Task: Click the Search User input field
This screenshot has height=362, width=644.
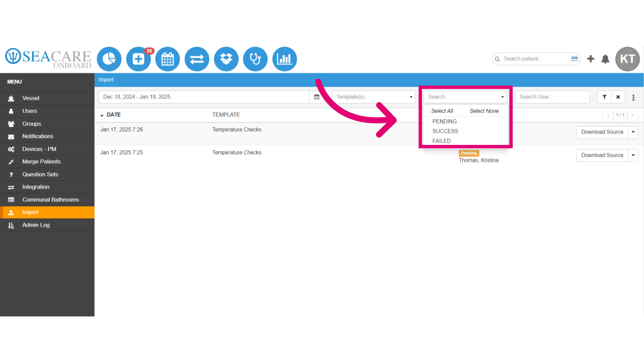Action: point(552,97)
